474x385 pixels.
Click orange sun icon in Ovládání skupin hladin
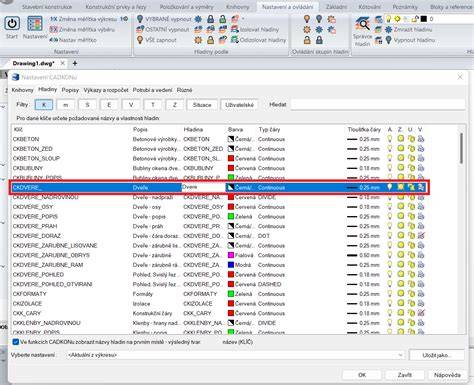[307, 30]
